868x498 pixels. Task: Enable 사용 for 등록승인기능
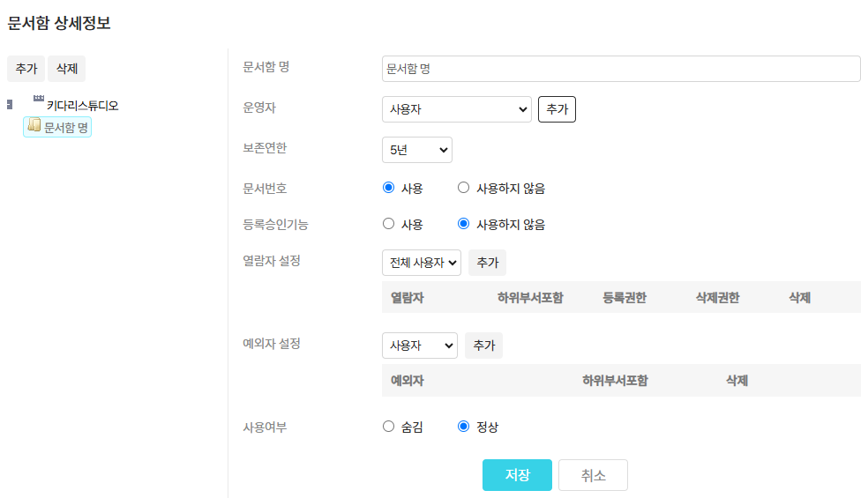[x=388, y=224]
